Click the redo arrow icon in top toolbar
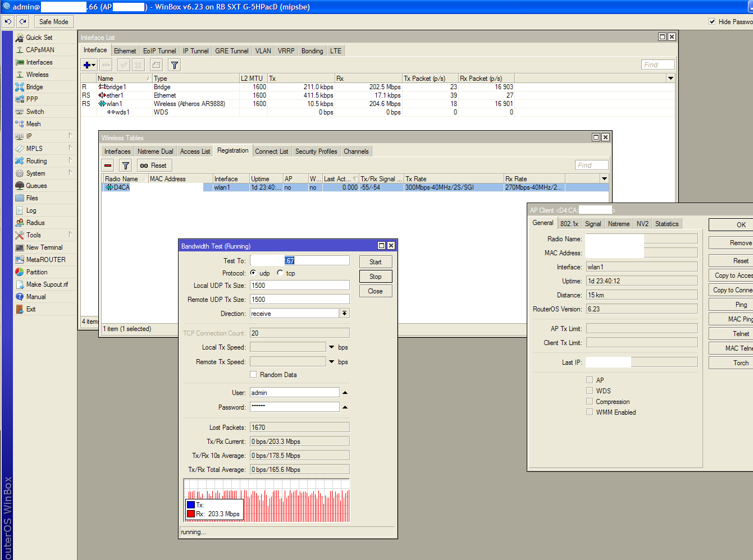The image size is (753, 560). (x=22, y=21)
